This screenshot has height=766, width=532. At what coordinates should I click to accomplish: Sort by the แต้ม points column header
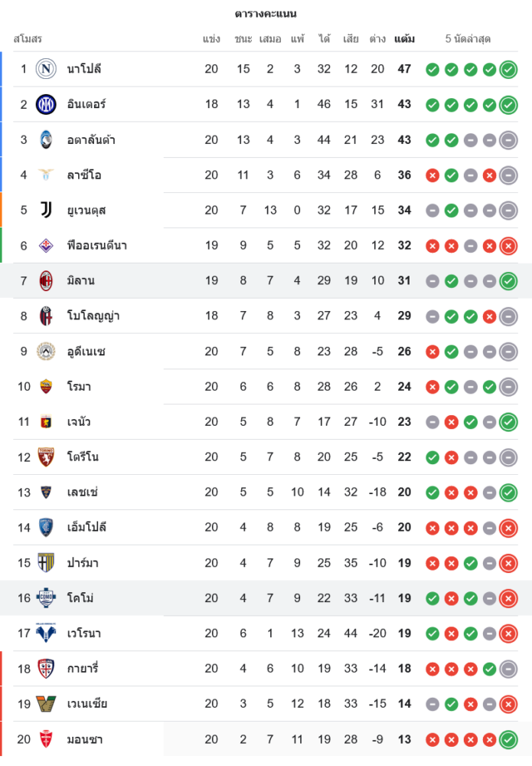404,38
